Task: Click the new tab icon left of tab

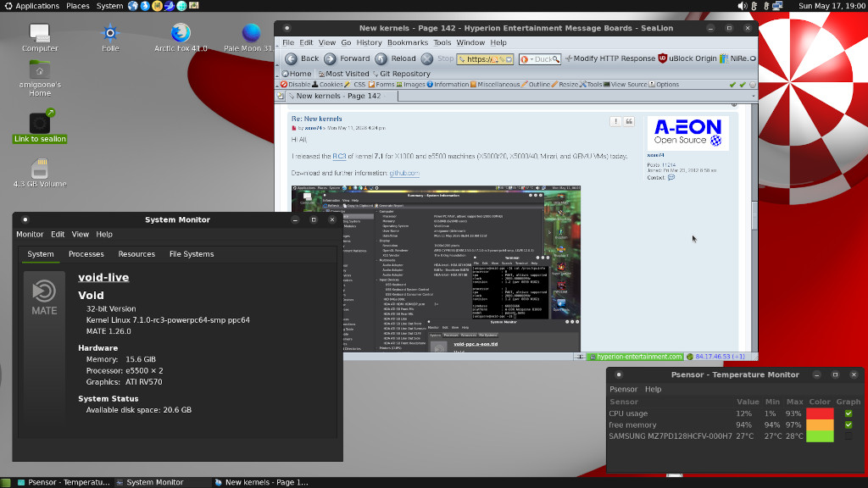Action: pyautogui.click(x=280, y=97)
